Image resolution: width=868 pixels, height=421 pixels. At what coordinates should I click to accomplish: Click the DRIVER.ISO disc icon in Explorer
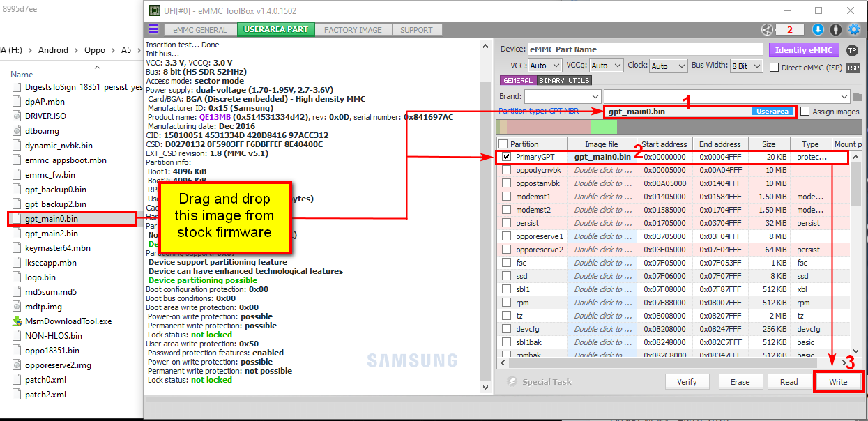(17, 116)
